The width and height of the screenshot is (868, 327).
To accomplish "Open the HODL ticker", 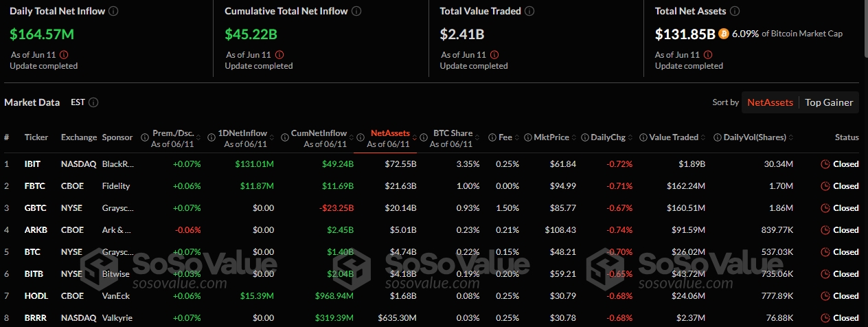I will coord(35,296).
